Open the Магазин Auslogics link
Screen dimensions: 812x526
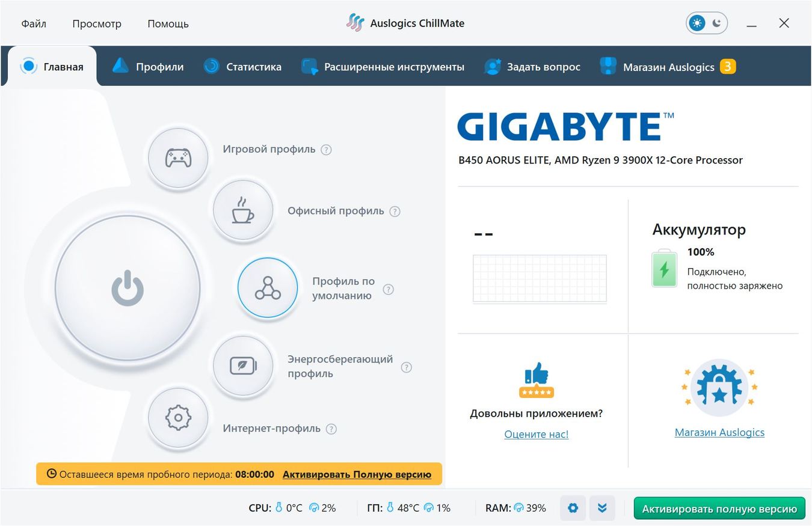pos(719,432)
